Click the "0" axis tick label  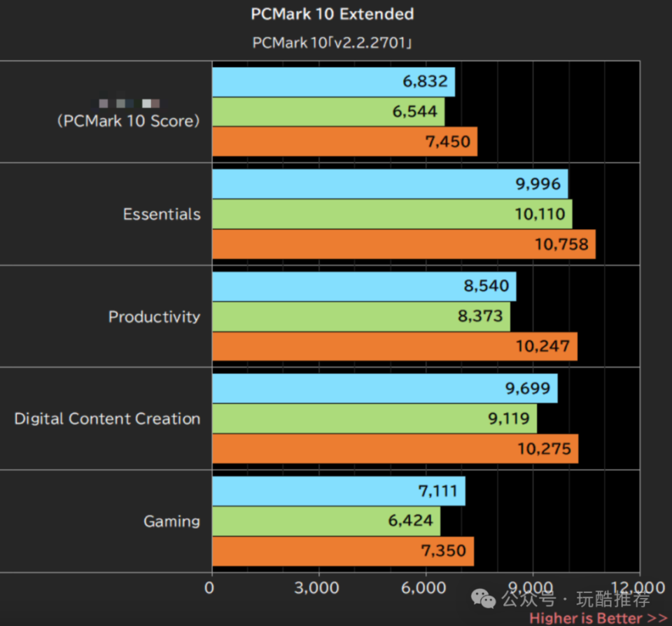(x=209, y=588)
